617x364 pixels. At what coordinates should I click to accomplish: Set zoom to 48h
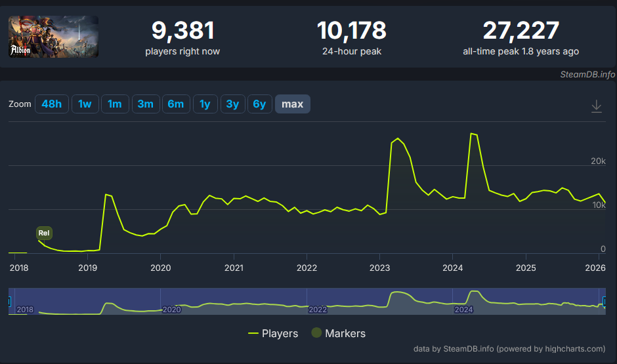point(52,104)
